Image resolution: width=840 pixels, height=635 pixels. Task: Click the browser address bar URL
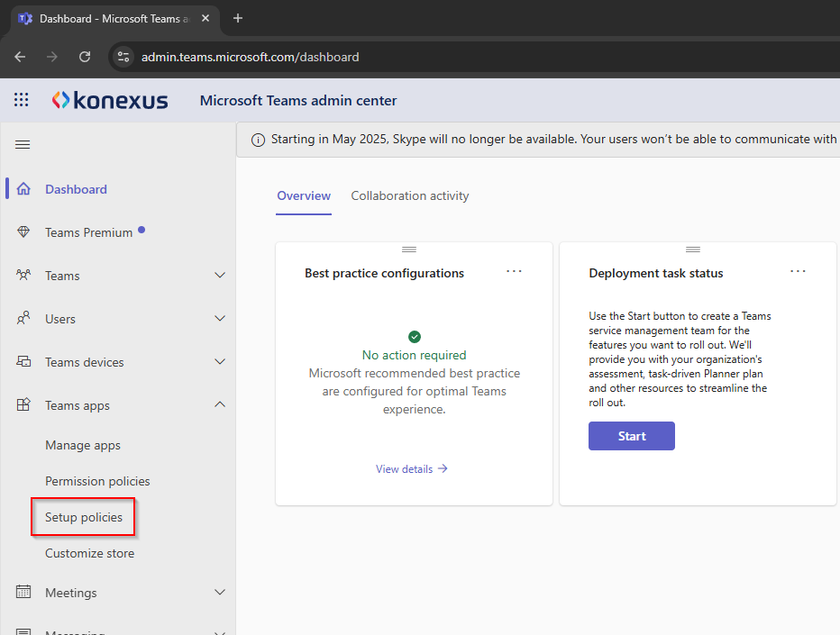251,57
